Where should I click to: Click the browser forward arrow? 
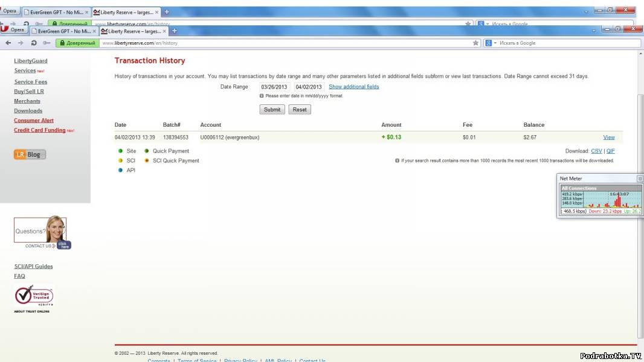21,43
